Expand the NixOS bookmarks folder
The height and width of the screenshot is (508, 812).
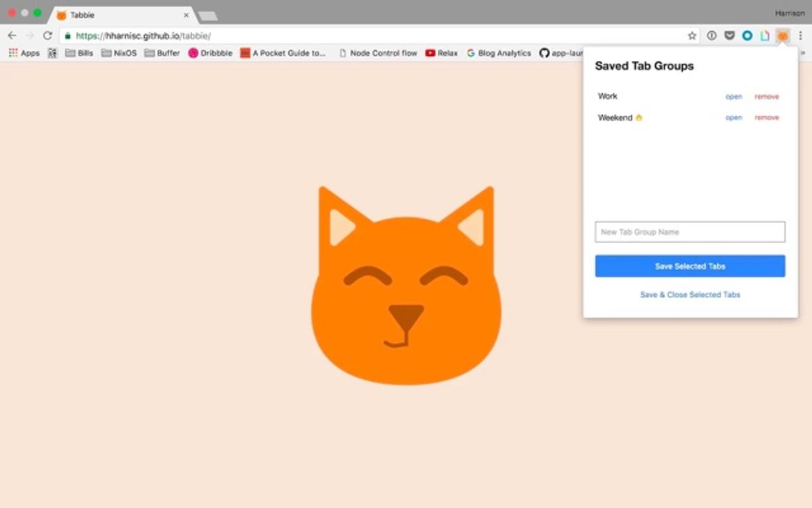pyautogui.click(x=118, y=53)
